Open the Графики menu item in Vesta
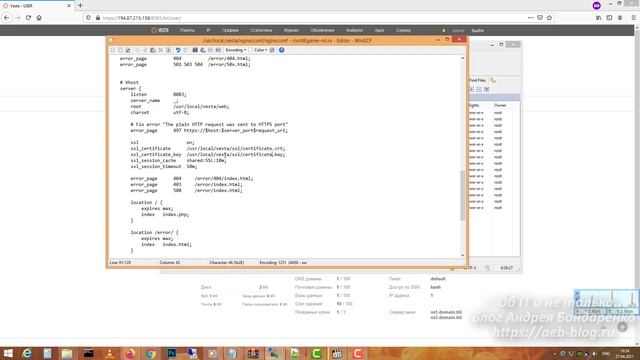The height and width of the screenshot is (360, 640). [230, 30]
